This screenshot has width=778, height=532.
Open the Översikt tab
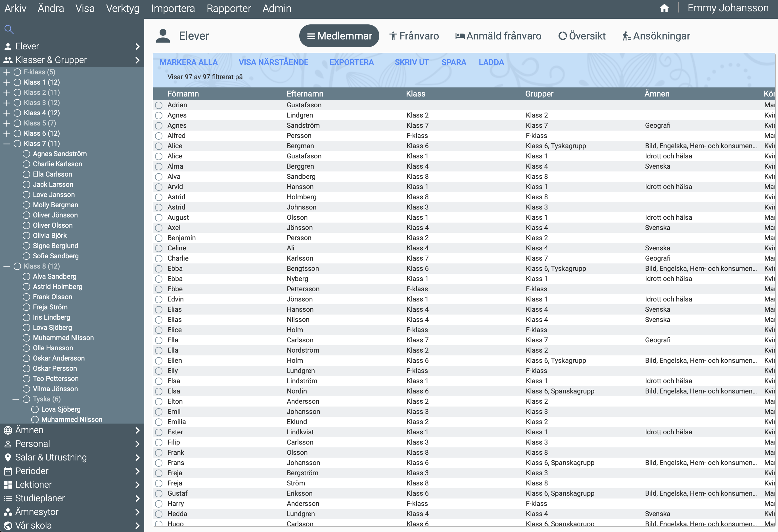tap(582, 36)
